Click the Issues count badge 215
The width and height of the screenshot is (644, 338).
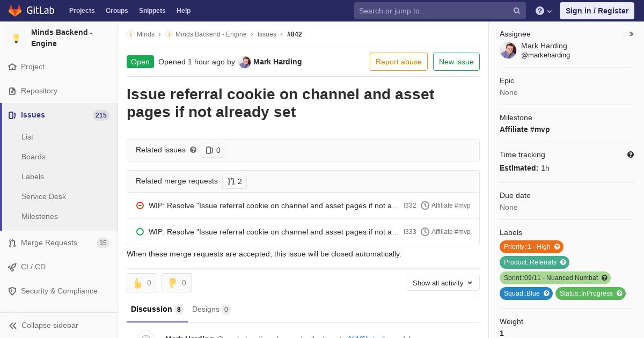pyautogui.click(x=101, y=115)
